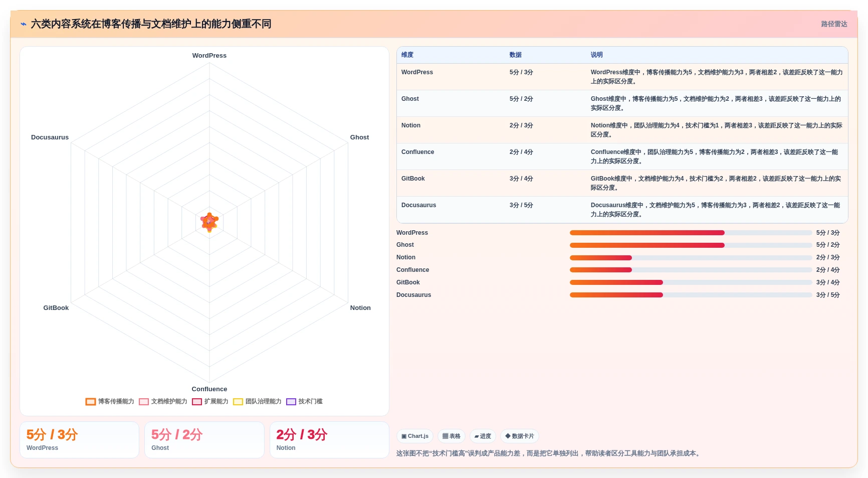Click the footnote starting 这张图不把“技术门槛高”
The width and height of the screenshot is (868, 478).
click(x=549, y=453)
